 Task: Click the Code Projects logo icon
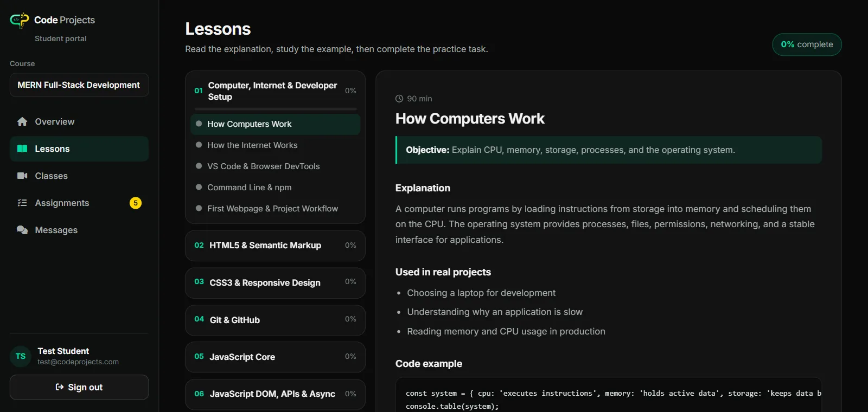20,20
